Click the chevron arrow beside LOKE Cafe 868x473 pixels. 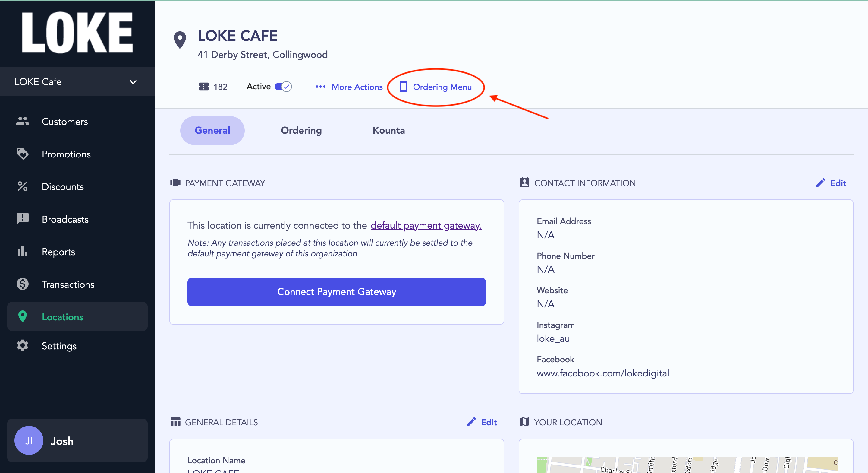tap(134, 82)
